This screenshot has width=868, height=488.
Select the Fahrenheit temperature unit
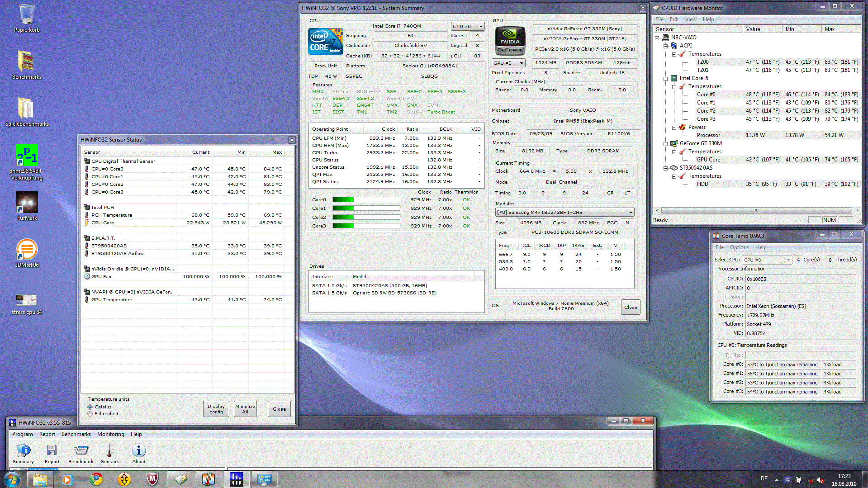tap(90, 414)
